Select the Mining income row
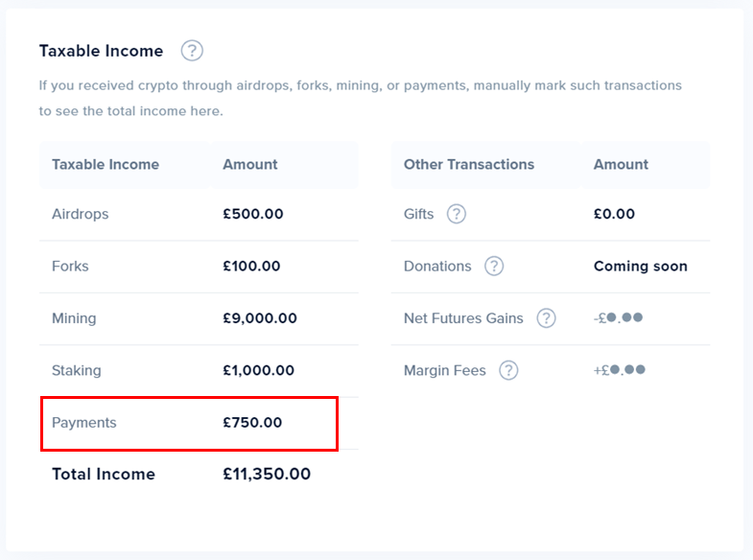Image resolution: width=753 pixels, height=560 pixels. [x=74, y=318]
